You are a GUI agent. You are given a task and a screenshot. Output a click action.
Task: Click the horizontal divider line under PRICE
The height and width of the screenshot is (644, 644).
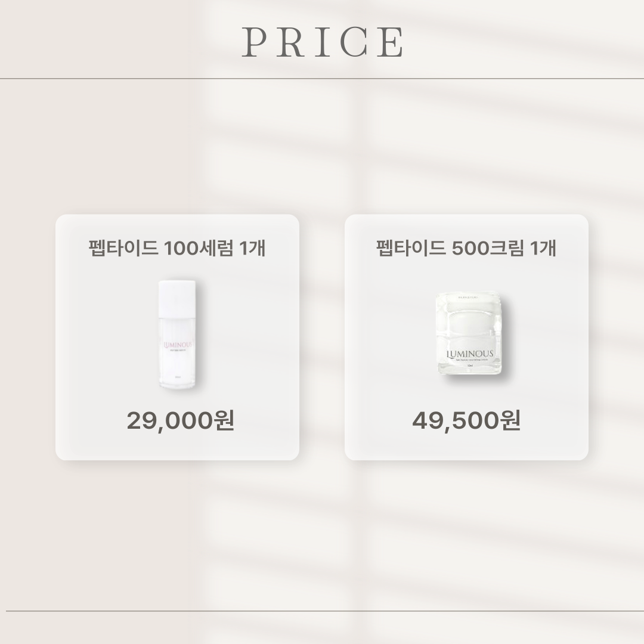click(322, 78)
